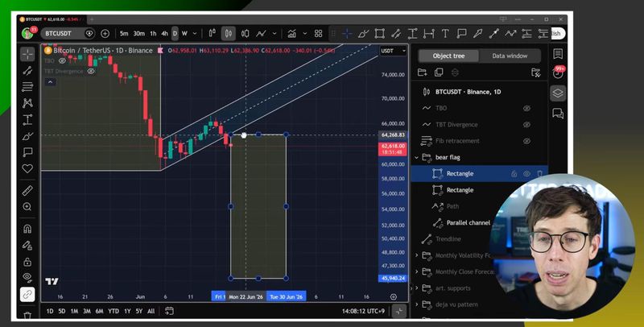
Task: Select the 30m timeframe
Action: point(138,34)
